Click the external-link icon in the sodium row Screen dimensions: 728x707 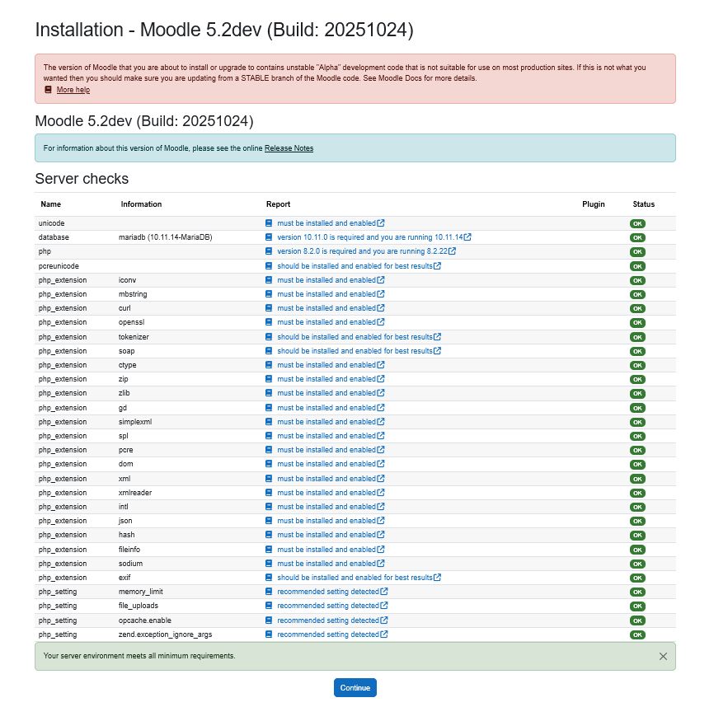click(x=381, y=563)
